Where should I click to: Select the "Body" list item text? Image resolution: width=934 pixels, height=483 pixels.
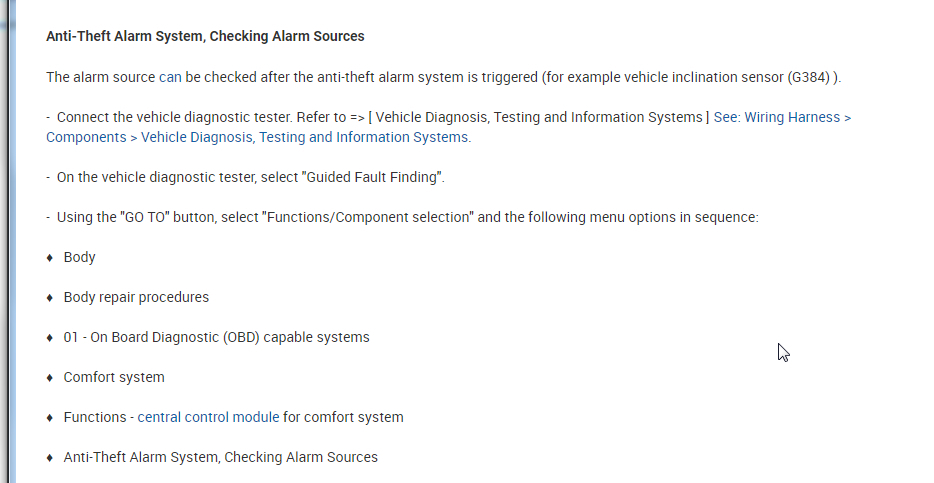click(x=80, y=257)
